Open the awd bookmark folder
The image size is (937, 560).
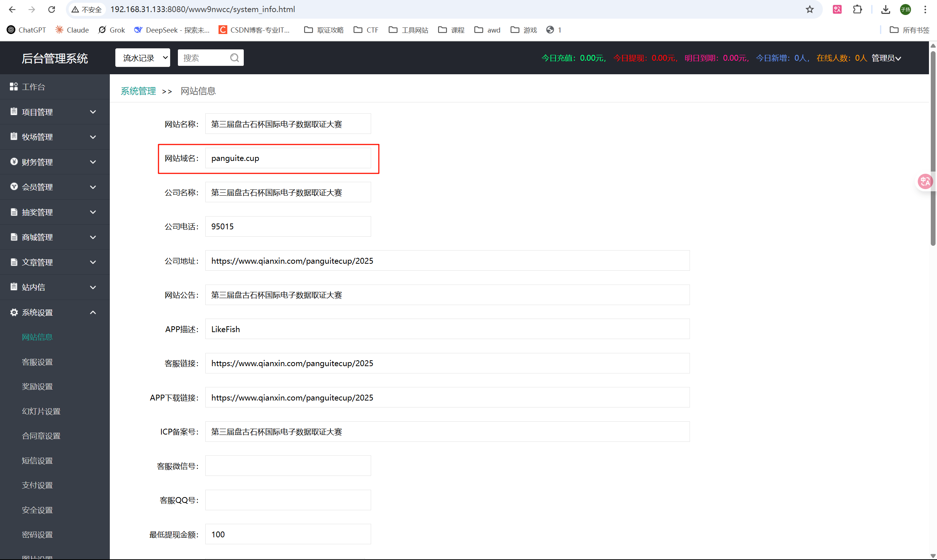click(488, 30)
